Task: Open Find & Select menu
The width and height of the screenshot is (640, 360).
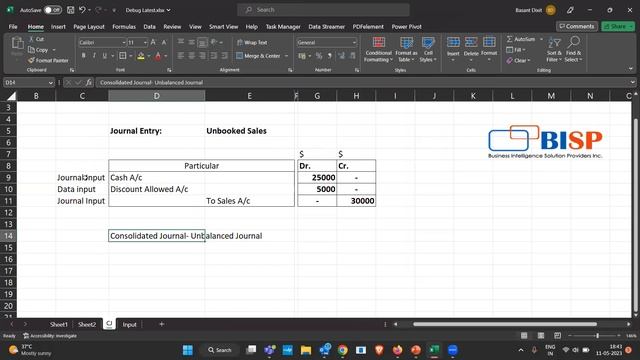Action: (573, 49)
